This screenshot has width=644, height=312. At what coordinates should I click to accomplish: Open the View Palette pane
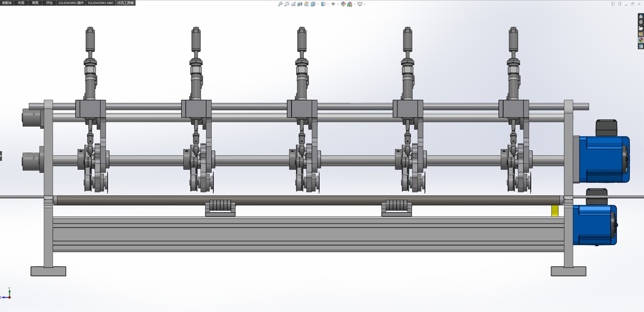tap(641, 34)
